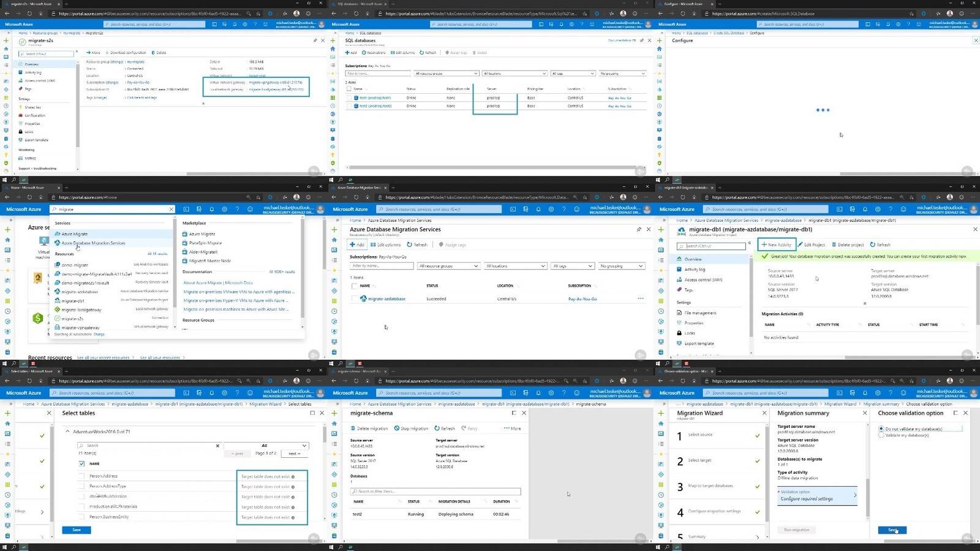Open All tags dropdown in SQL databases

573,74
